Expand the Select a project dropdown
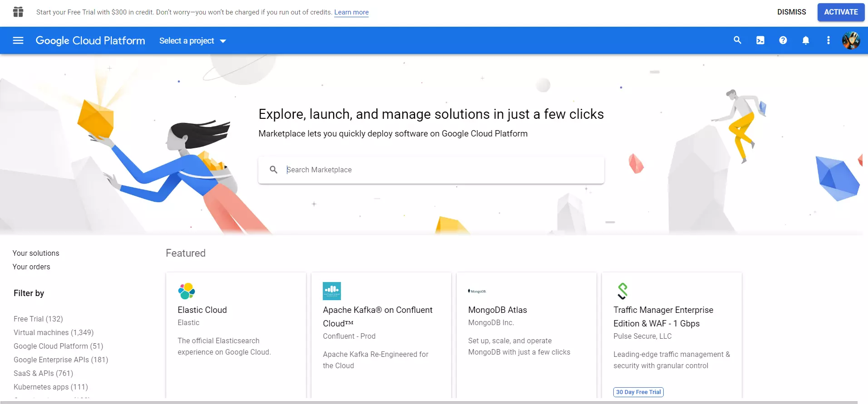 [192, 41]
